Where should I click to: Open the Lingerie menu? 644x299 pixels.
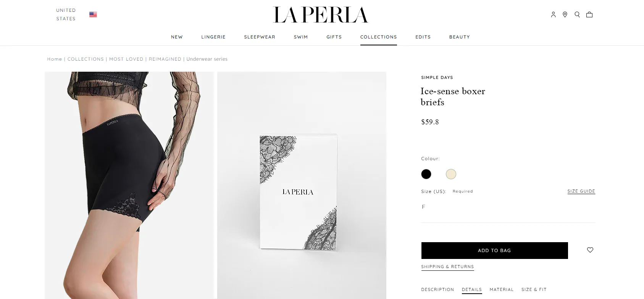213,37
